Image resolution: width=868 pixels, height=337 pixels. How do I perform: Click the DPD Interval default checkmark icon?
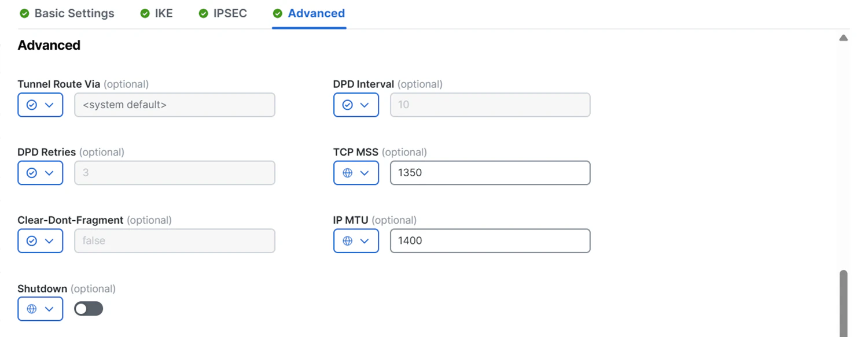[347, 105]
